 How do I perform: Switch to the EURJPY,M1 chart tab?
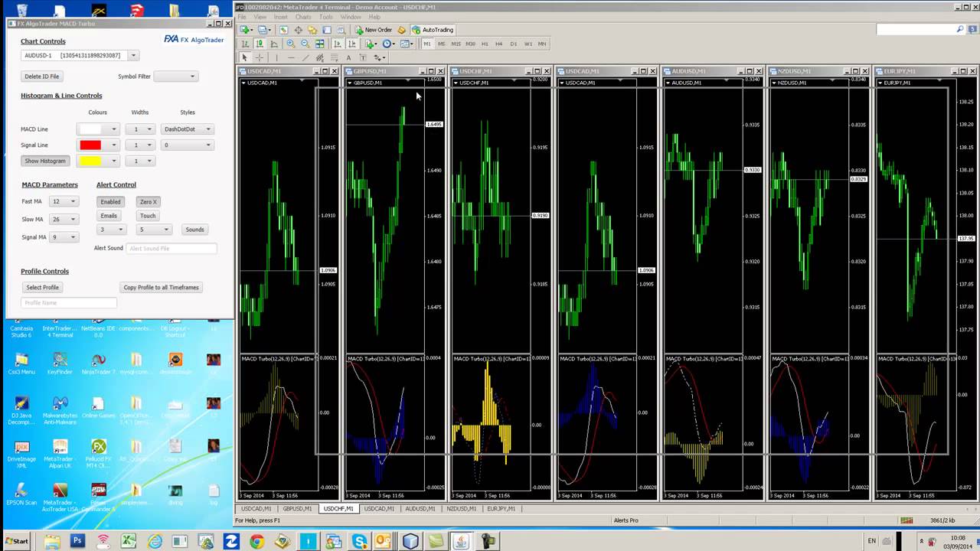(501, 508)
